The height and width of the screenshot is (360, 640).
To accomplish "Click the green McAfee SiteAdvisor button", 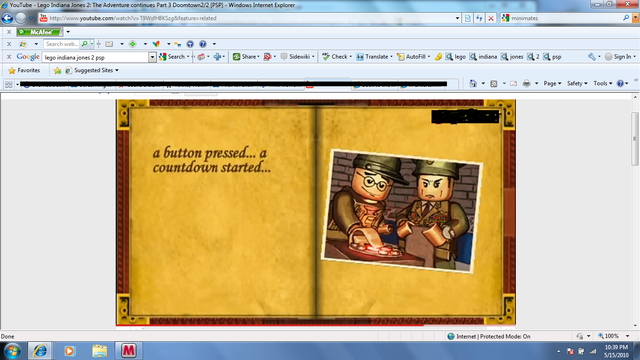I will (x=40, y=32).
